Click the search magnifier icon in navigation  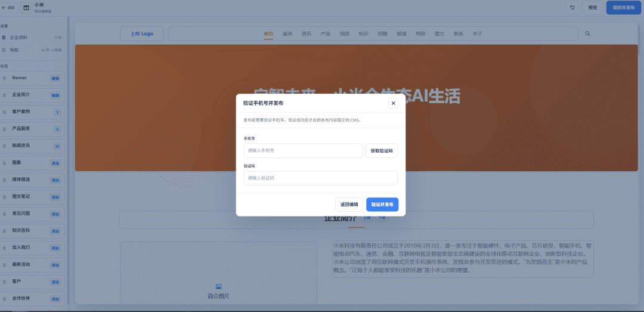click(x=587, y=34)
